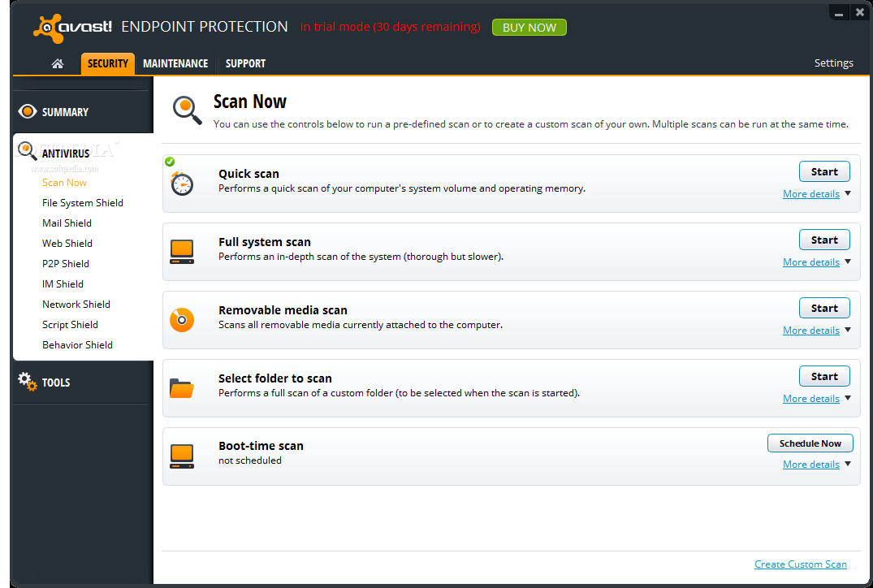Click the Scan Now page heading

pyautogui.click(x=250, y=102)
